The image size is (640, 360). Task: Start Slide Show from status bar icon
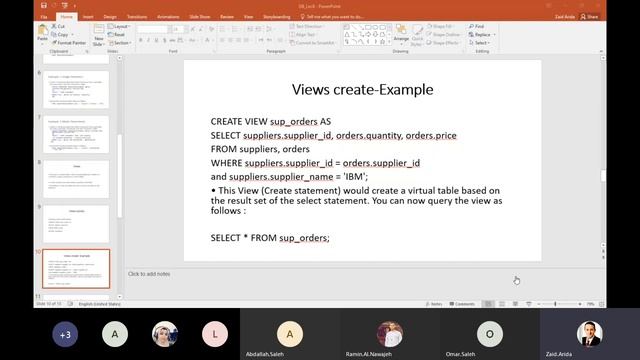[x=529, y=304]
